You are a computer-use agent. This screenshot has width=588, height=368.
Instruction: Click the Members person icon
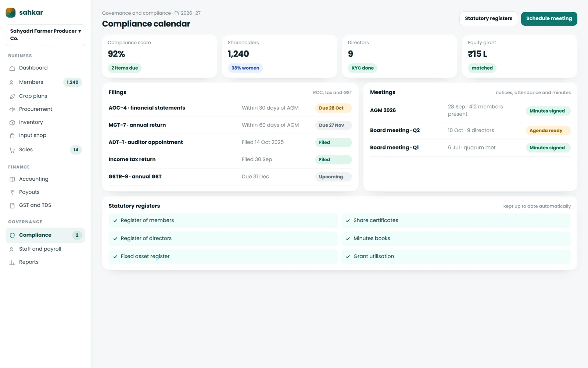point(12,82)
